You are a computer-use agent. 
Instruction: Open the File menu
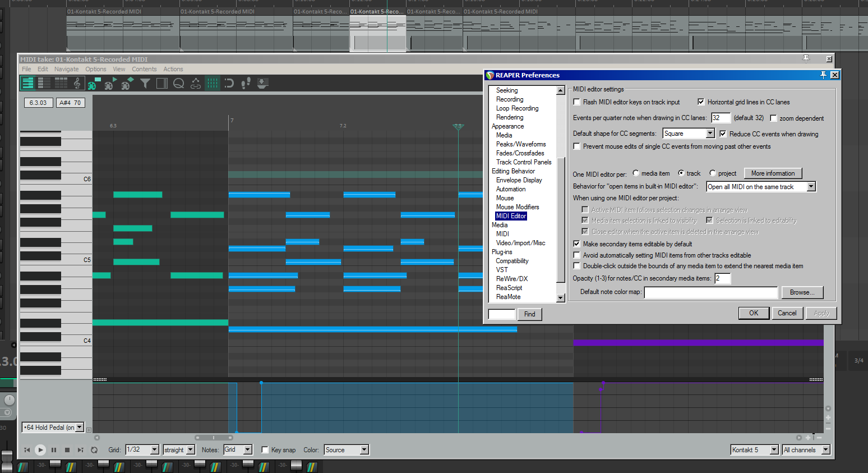pos(26,70)
